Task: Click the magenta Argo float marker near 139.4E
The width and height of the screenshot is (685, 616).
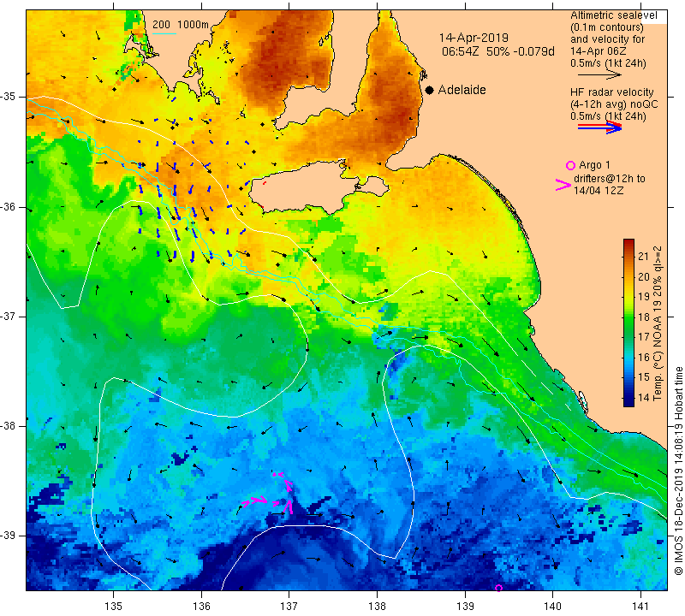Action: [x=498, y=588]
